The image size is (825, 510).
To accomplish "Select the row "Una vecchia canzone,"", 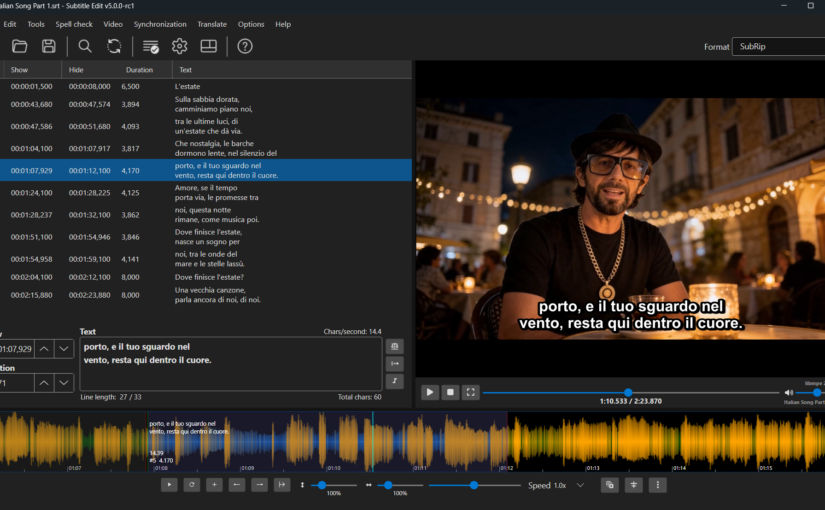I will 206,295.
